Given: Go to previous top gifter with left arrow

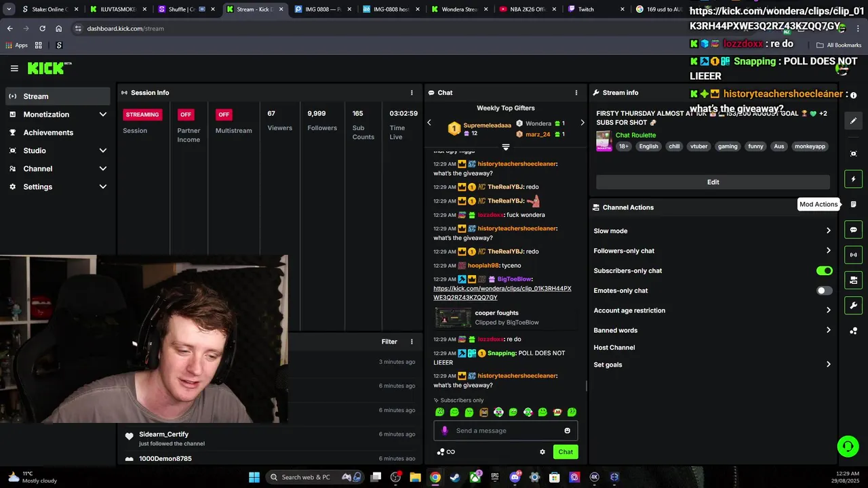Looking at the screenshot, I should (x=429, y=123).
